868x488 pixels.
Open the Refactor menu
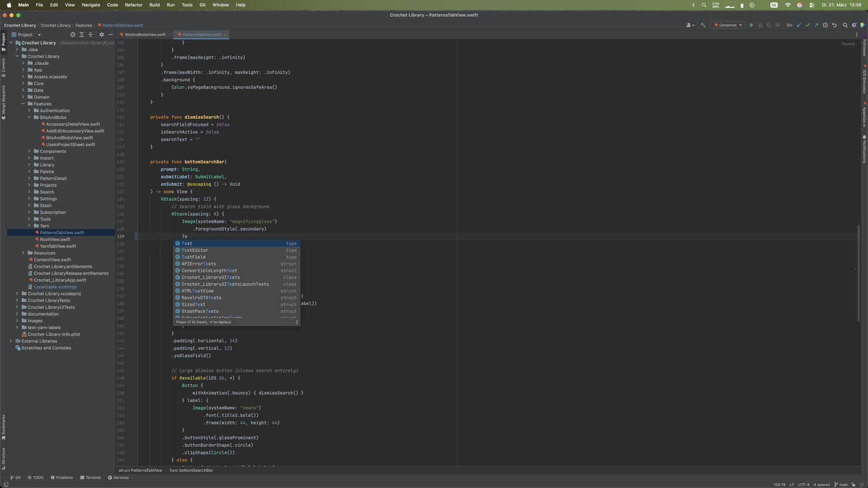pyautogui.click(x=133, y=5)
